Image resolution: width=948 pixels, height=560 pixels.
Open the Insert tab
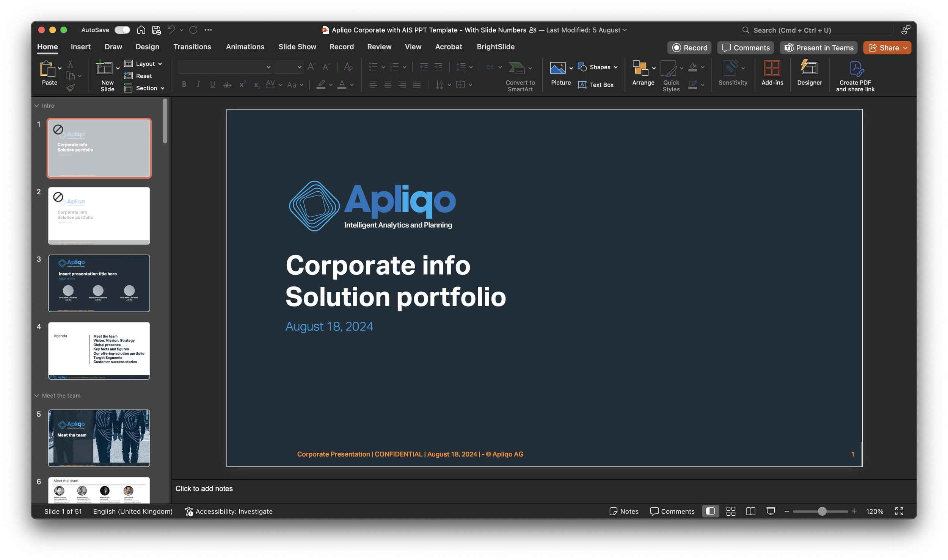(80, 47)
